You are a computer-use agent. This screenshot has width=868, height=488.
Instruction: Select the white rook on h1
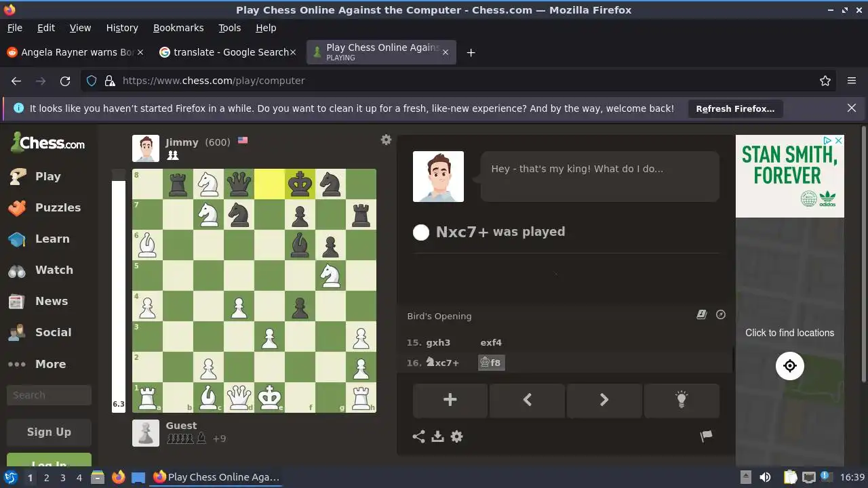click(361, 398)
